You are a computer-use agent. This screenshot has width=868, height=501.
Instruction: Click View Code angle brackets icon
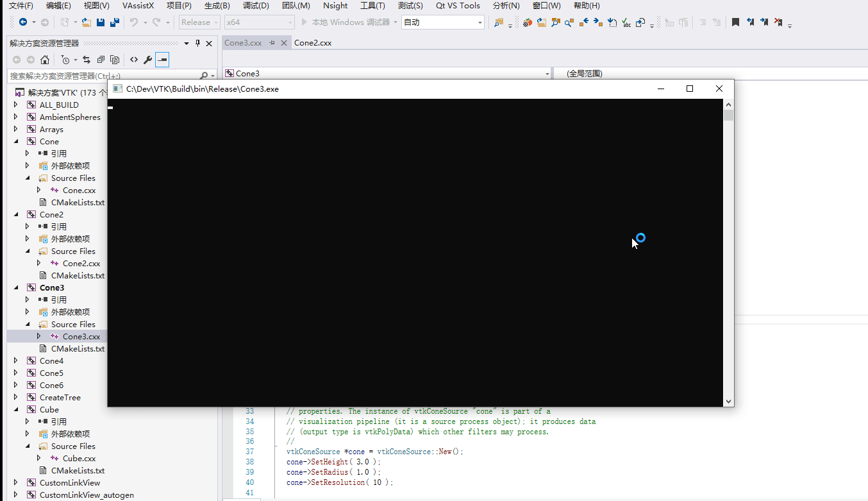[x=133, y=60]
